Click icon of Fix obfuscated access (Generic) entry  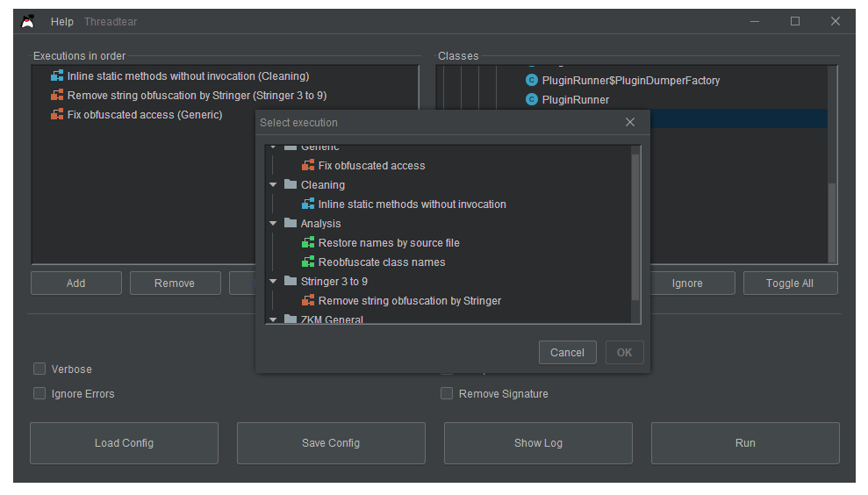coord(57,115)
